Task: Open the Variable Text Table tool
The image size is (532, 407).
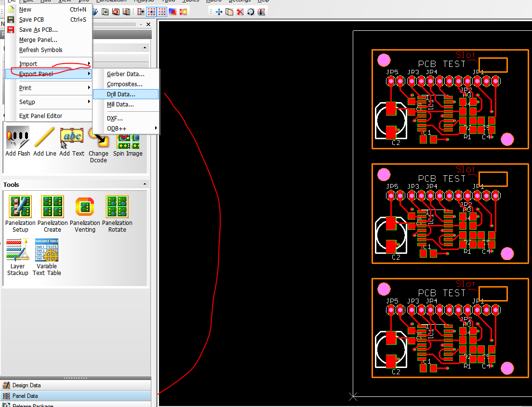Action: (47, 257)
